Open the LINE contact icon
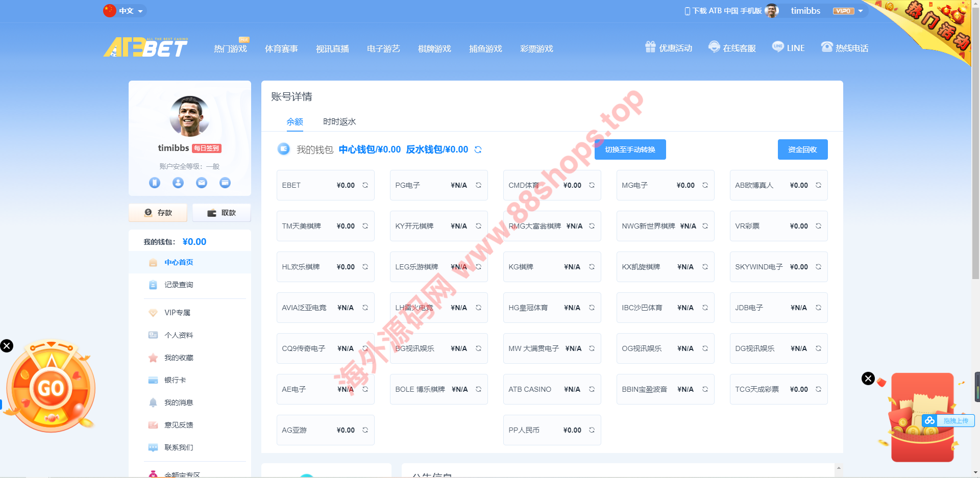 point(778,47)
